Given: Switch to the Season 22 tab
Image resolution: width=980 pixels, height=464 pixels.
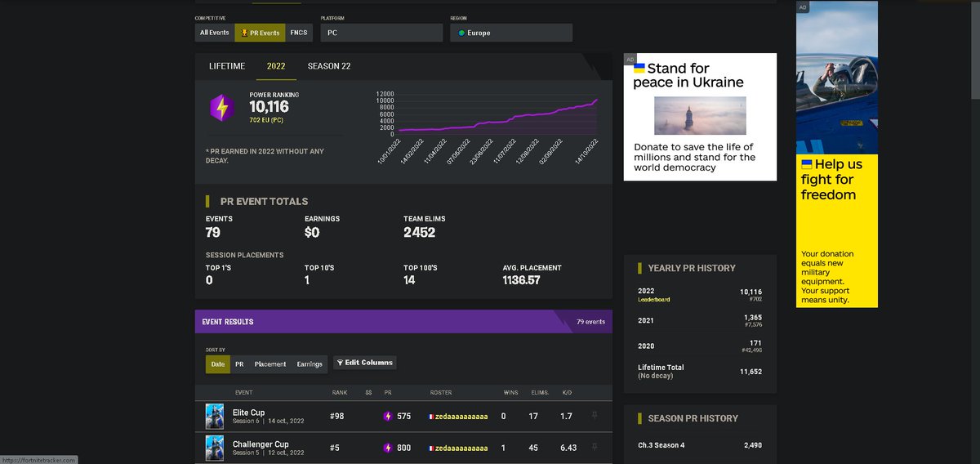Looking at the screenshot, I should (329, 66).
